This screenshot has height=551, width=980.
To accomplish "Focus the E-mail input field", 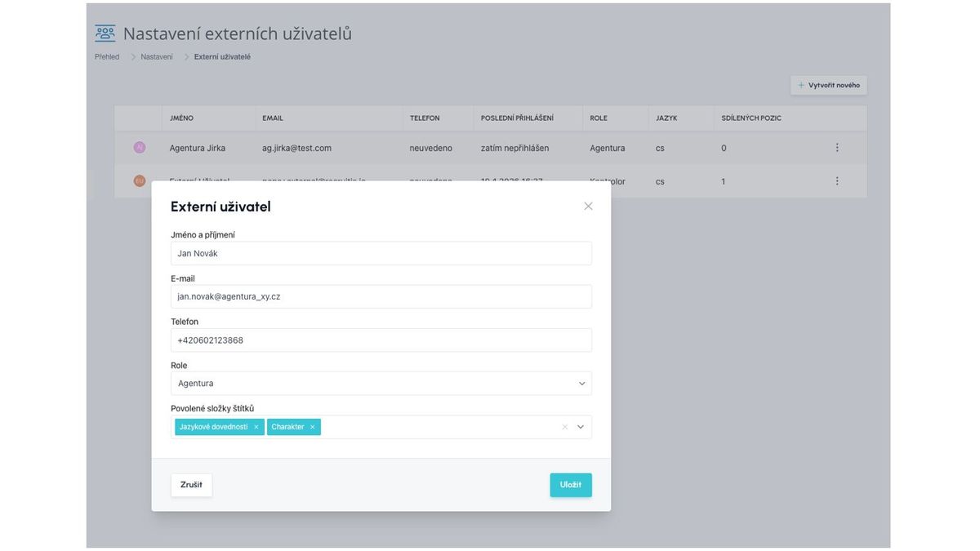I will coord(381,296).
